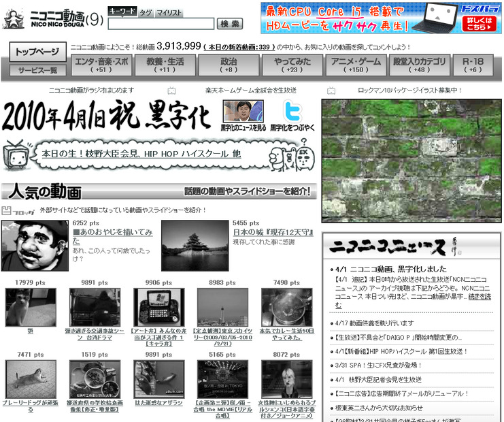The width and height of the screenshot is (504, 422).
Task: Open the サービス一覧 menu button
Action: pyautogui.click(x=38, y=70)
